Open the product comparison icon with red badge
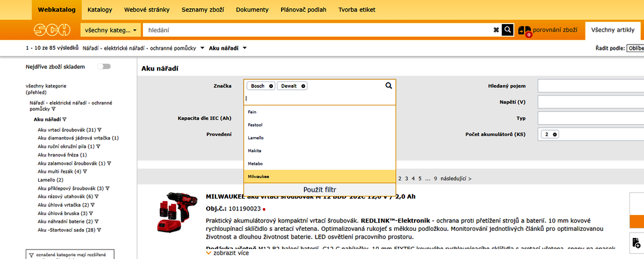This screenshot has height=259, width=644. 525,31
